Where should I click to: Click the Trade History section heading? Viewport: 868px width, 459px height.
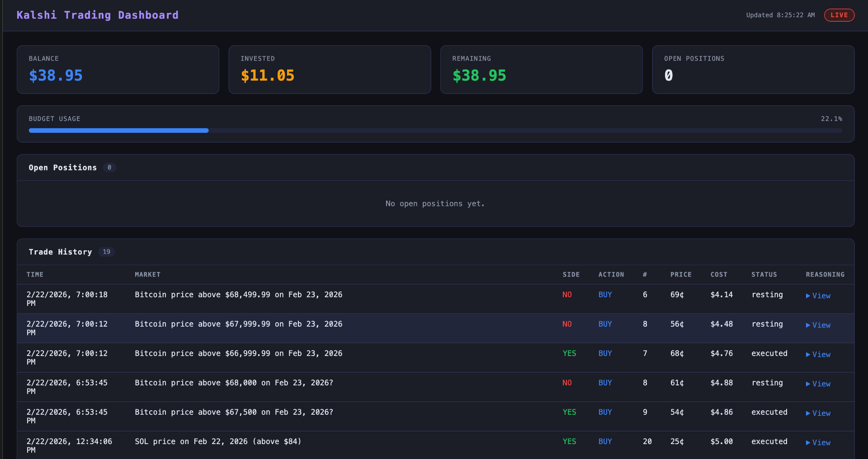[x=61, y=252]
